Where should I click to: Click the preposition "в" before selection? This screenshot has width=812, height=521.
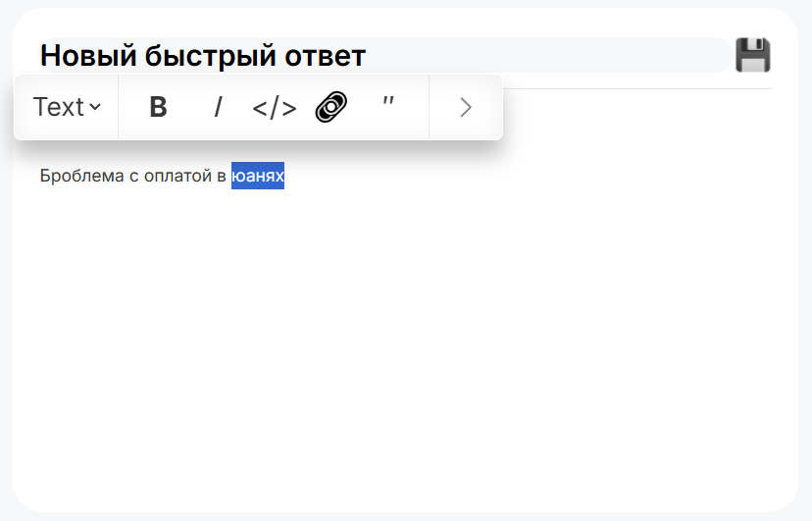coord(222,177)
